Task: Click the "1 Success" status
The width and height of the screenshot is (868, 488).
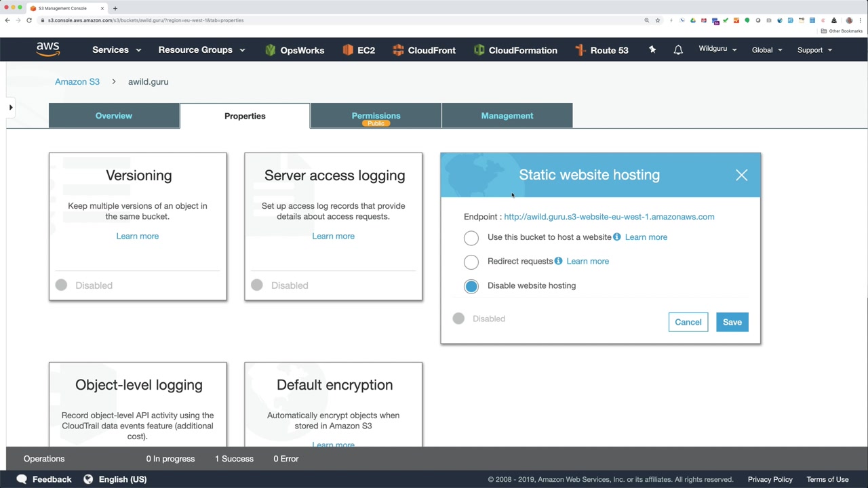Action: [234, 459]
